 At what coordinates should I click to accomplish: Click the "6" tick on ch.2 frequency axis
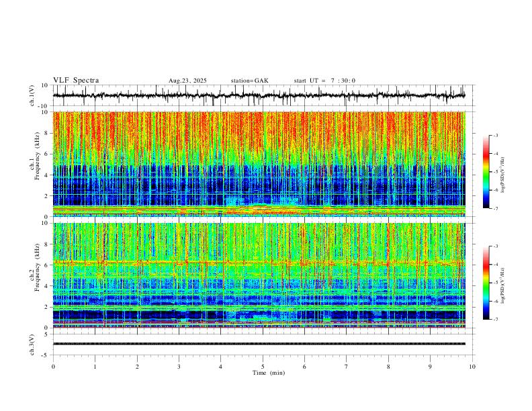coord(46,265)
